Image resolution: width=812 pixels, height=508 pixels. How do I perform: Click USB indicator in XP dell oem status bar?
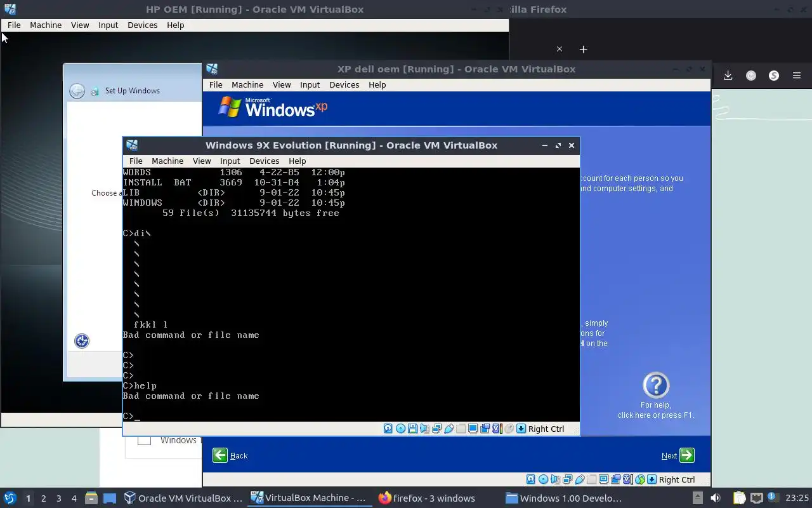[580, 479]
